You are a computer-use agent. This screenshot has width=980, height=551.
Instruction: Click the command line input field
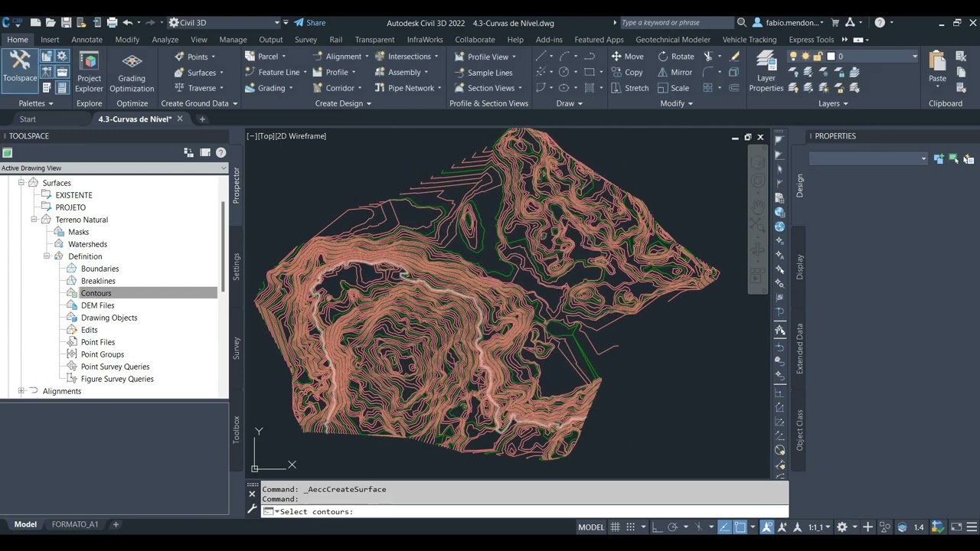528,511
